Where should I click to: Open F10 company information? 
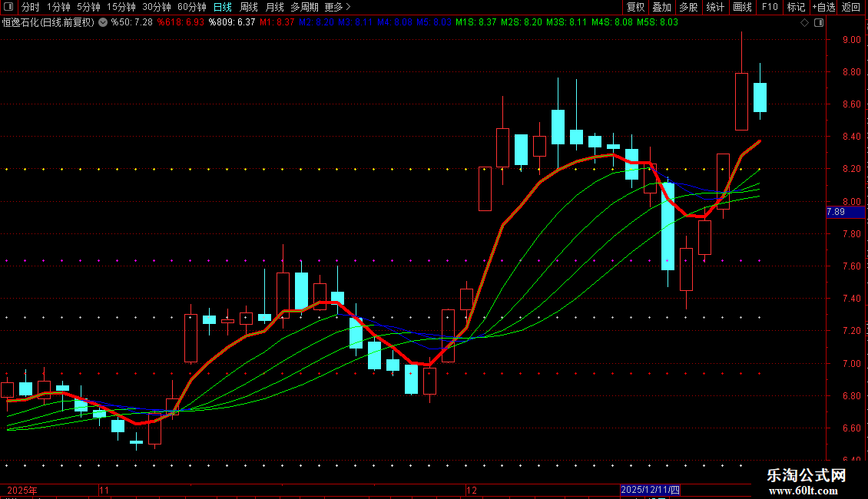770,7
